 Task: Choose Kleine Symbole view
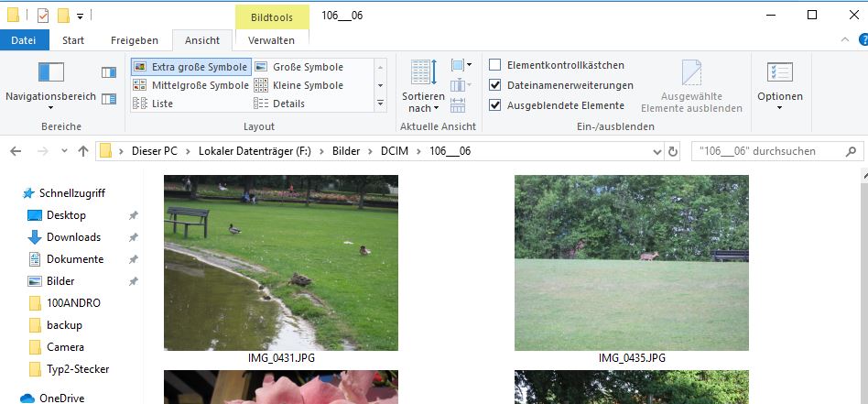[x=299, y=85]
